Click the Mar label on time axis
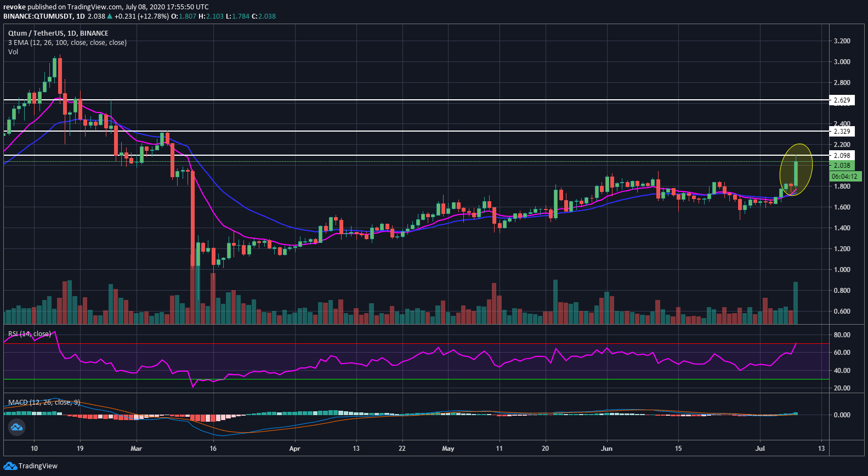Screen dimensions: 868x476 (137, 449)
